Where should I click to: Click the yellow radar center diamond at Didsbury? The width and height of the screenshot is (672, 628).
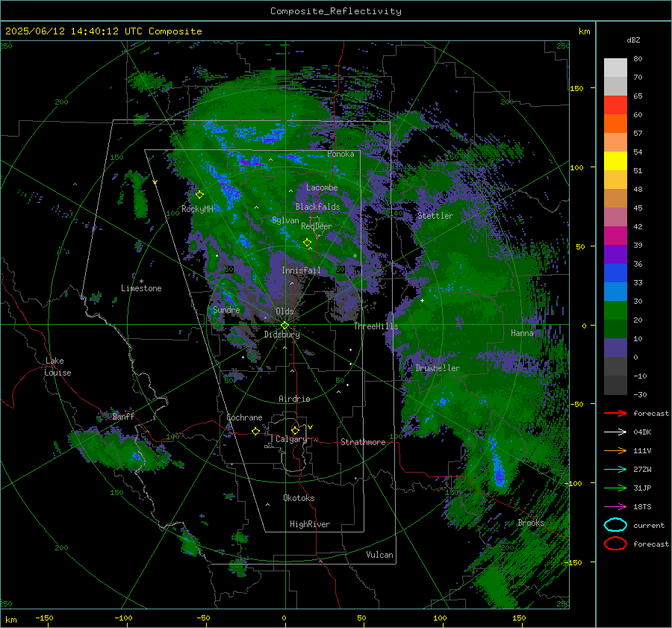point(284,326)
